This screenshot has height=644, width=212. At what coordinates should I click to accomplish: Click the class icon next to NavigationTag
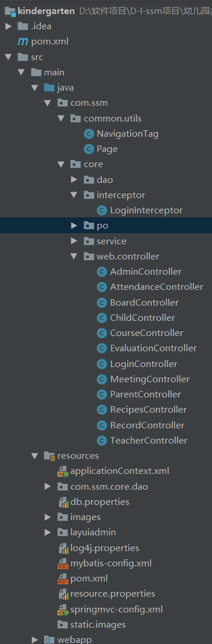tap(88, 133)
